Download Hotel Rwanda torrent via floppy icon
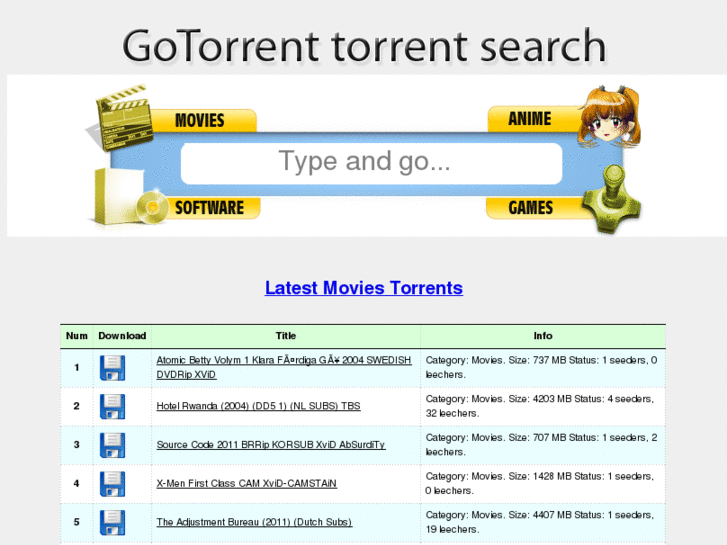 click(x=112, y=406)
